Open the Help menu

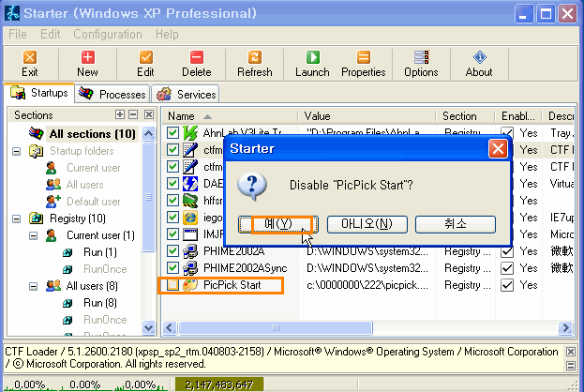point(167,35)
